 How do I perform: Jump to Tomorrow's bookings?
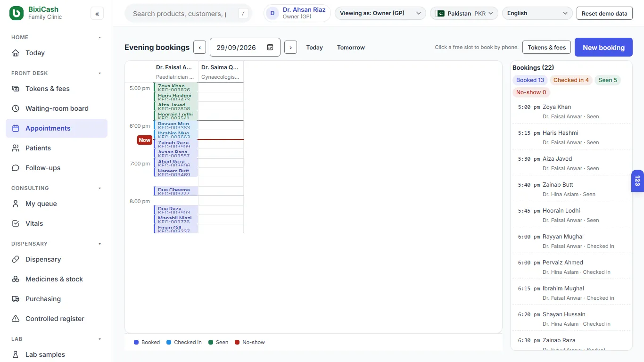pos(351,48)
